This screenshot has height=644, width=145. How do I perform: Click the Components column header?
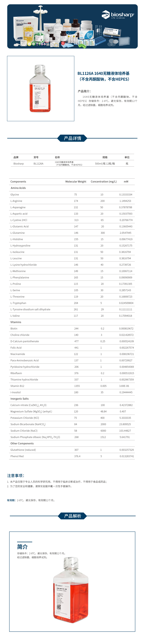[18, 182]
